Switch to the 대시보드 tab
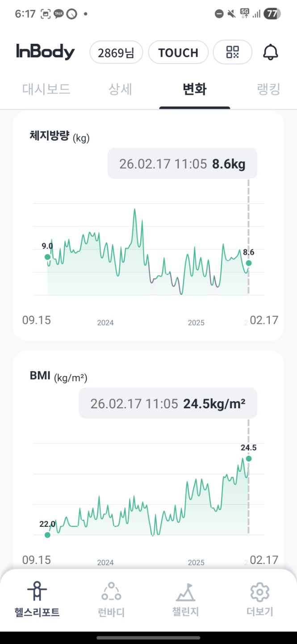 point(46,89)
